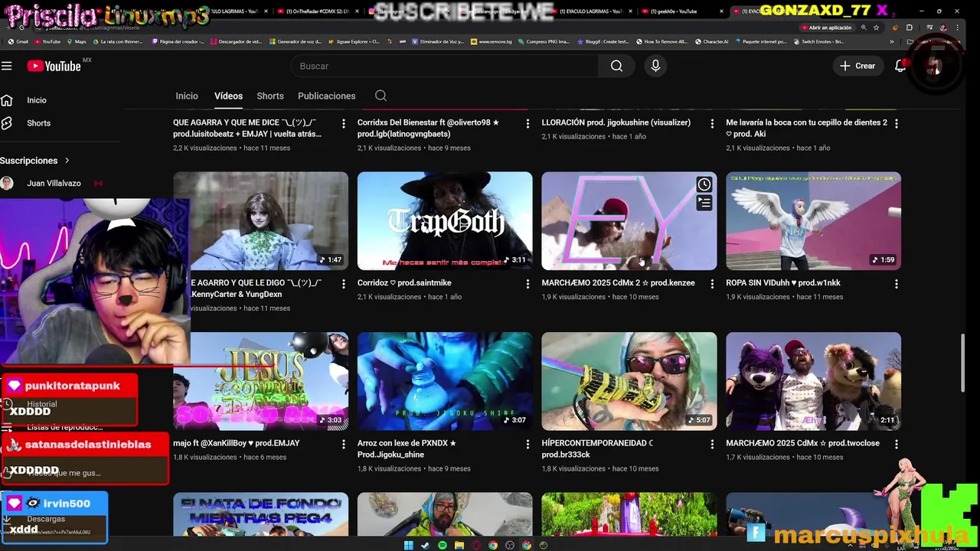Open Spotify from the taskbar

pyautogui.click(x=442, y=545)
